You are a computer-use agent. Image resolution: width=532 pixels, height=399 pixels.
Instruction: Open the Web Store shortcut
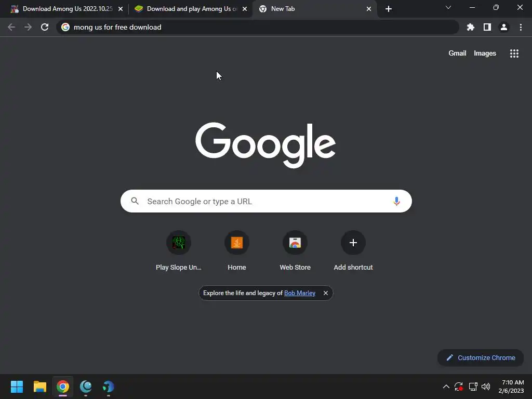coord(295,251)
